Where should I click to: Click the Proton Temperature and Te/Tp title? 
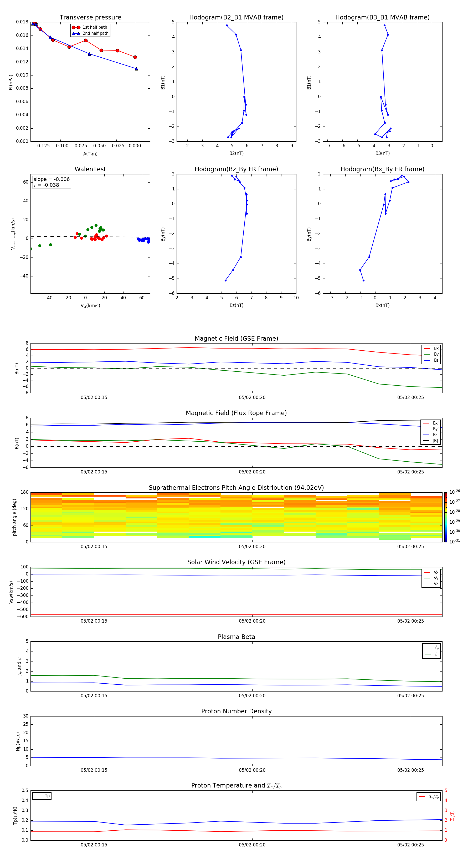click(236, 786)
